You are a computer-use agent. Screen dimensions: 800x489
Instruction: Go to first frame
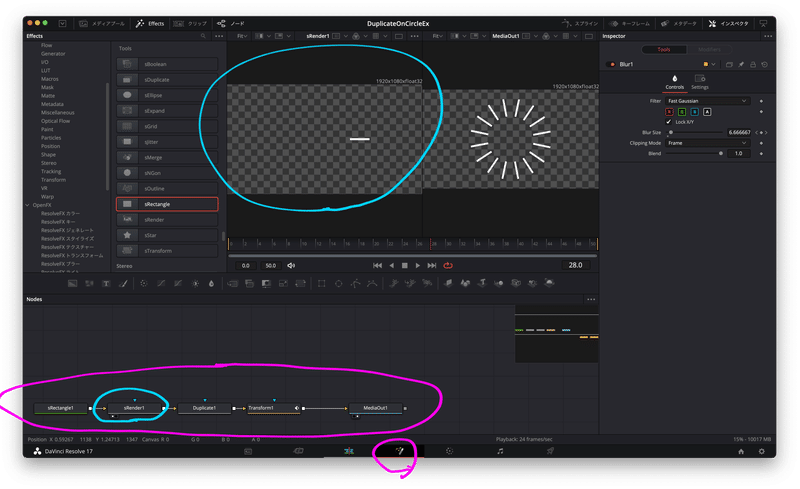click(x=378, y=265)
